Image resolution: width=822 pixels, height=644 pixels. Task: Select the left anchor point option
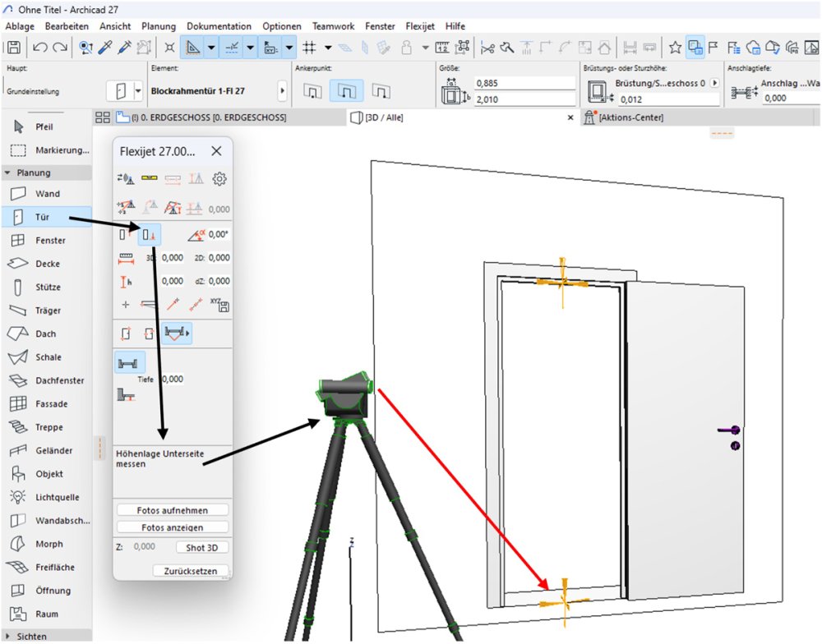click(x=312, y=91)
